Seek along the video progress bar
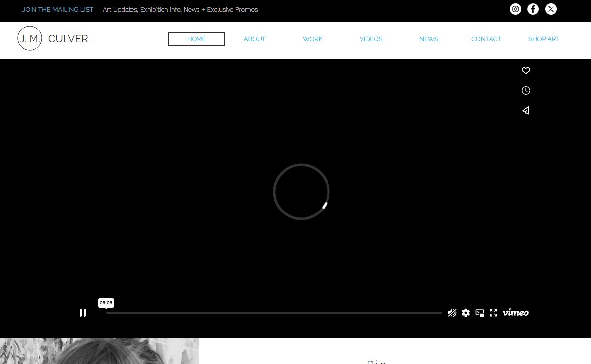This screenshot has width=591, height=364. (274, 313)
